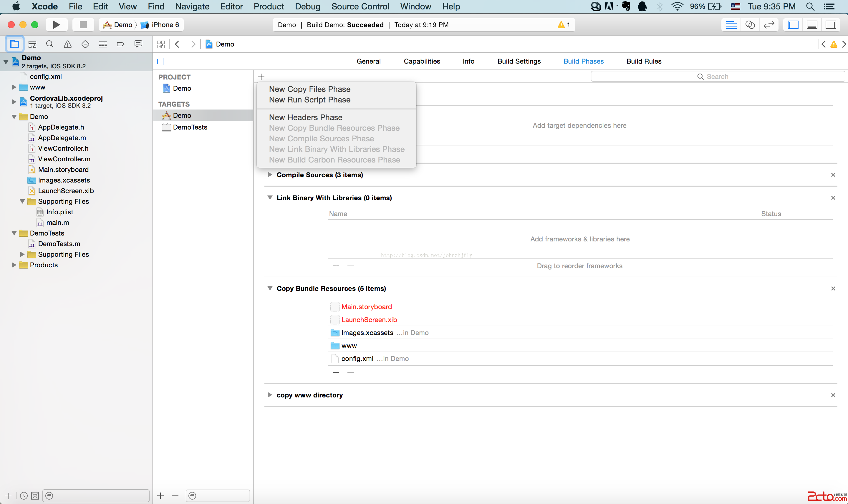The height and width of the screenshot is (504, 848).
Task: Toggle the left Navigator panel visibility
Action: tap(793, 25)
